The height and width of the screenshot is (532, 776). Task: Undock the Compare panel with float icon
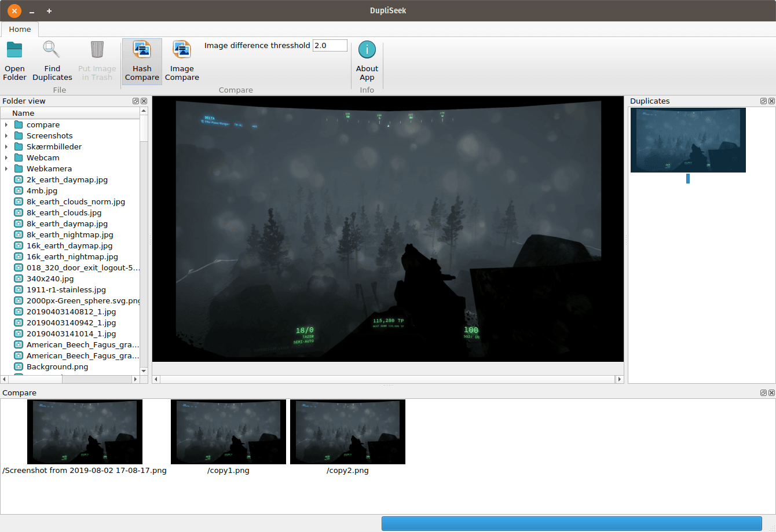(764, 392)
